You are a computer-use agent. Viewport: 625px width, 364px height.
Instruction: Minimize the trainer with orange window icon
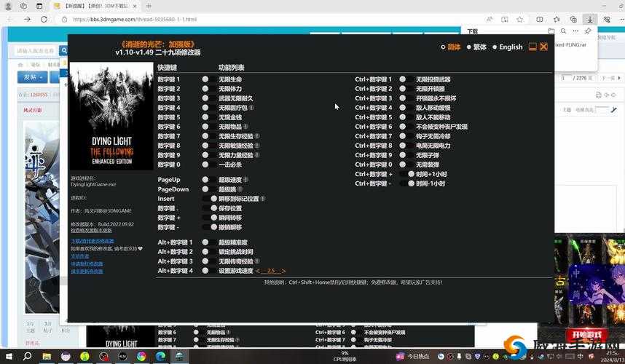(x=532, y=47)
